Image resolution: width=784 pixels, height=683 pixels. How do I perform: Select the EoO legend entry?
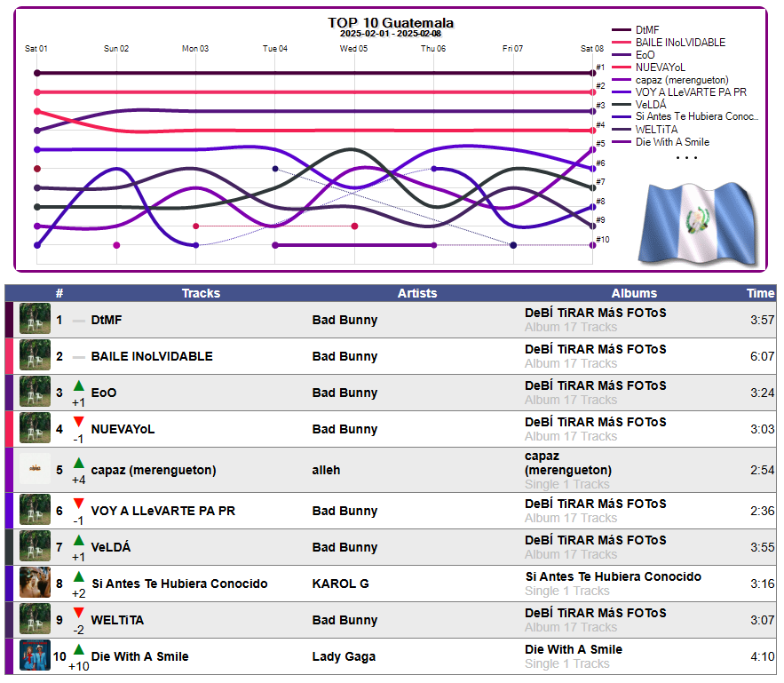pyautogui.click(x=633, y=55)
